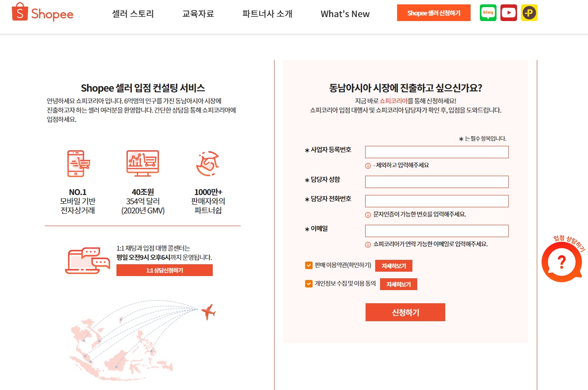
Task: Click the 쇼피코리아 red link text
Action: [x=394, y=101]
